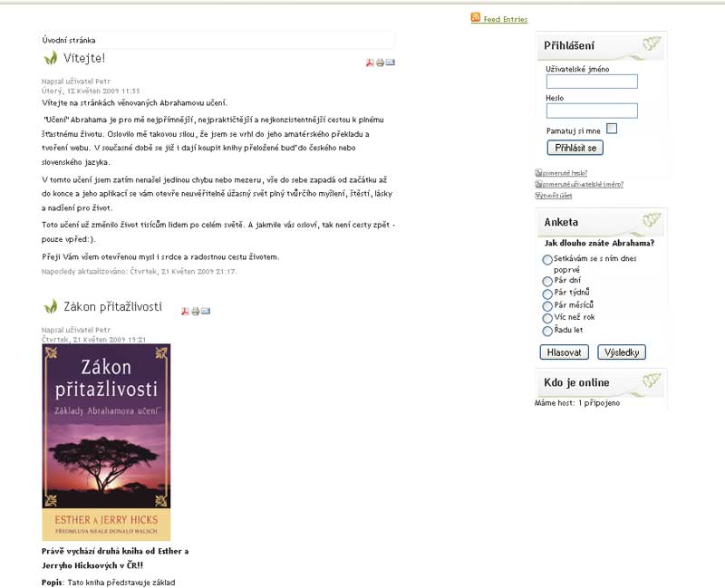Image resolution: width=725 pixels, height=588 pixels.
Task: Click print icon for Vítejte! article
Action: point(380,63)
